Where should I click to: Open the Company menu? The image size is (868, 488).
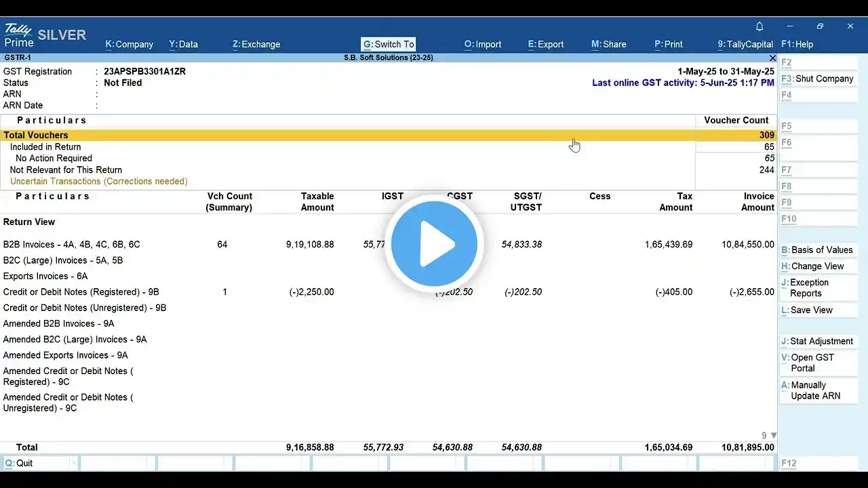point(130,44)
